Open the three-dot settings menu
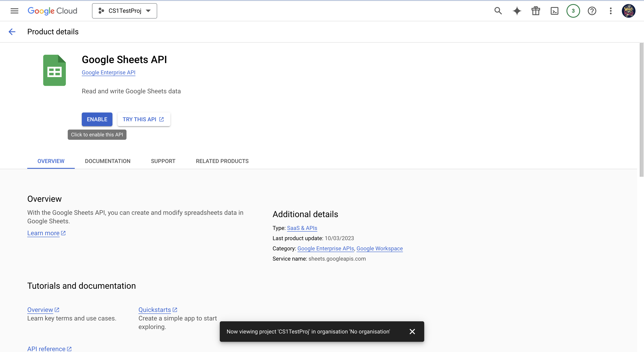644x352 pixels. [611, 11]
